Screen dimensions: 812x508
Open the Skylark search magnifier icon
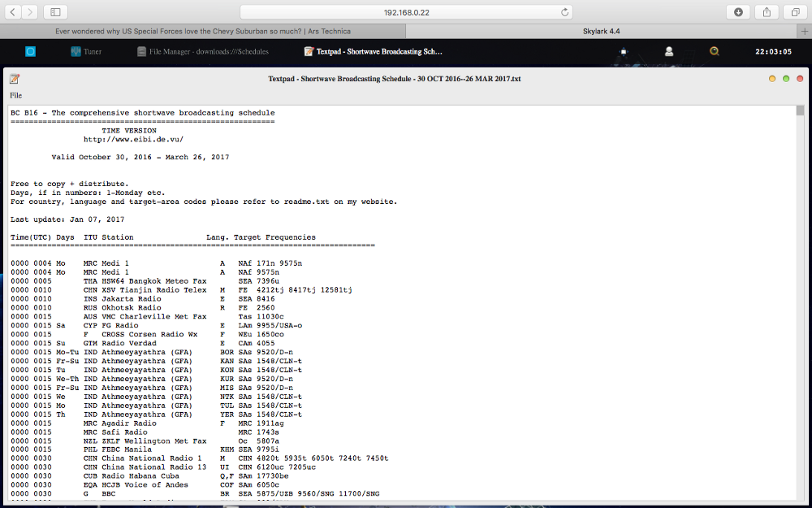(x=714, y=51)
